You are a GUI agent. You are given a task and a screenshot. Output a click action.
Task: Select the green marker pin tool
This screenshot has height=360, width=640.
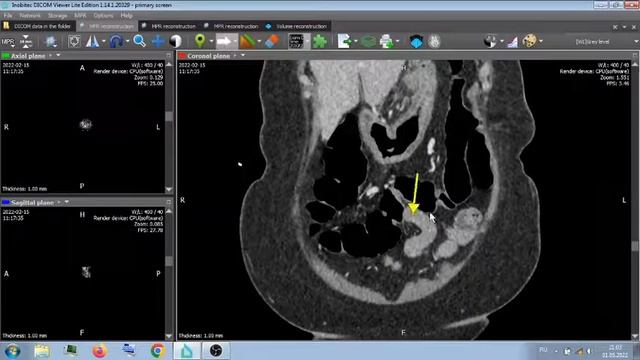200,41
